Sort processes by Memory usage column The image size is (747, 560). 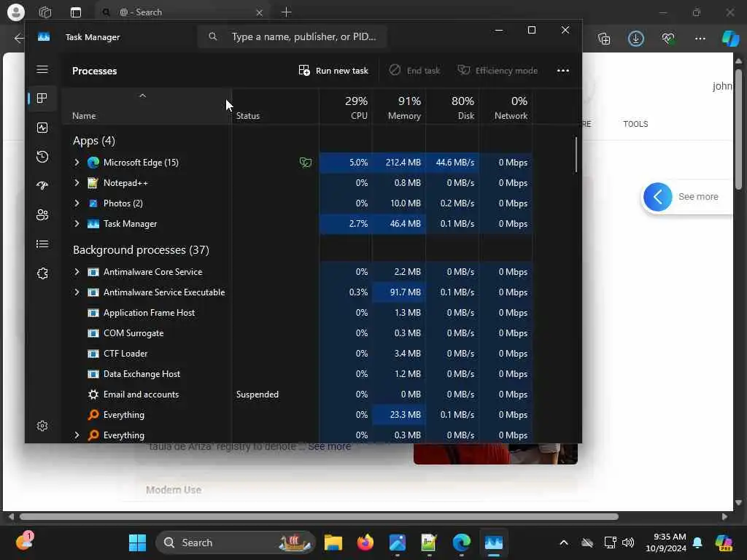399,107
